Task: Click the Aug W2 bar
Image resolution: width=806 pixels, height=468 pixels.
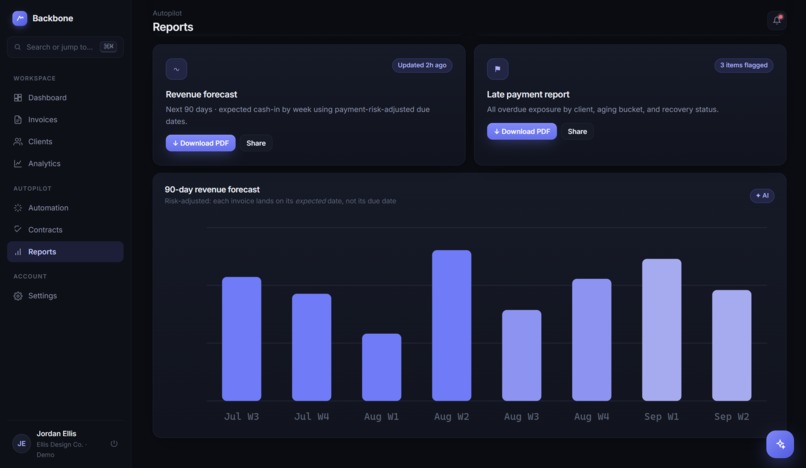Action: pos(451,326)
